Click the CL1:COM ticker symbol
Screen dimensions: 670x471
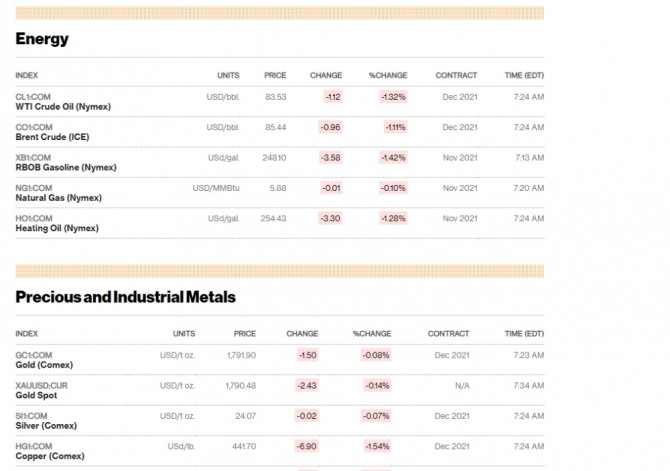(x=33, y=97)
